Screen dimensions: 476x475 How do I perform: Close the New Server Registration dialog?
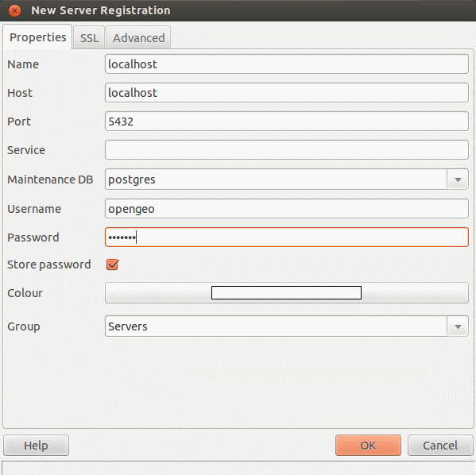pyautogui.click(x=14, y=11)
